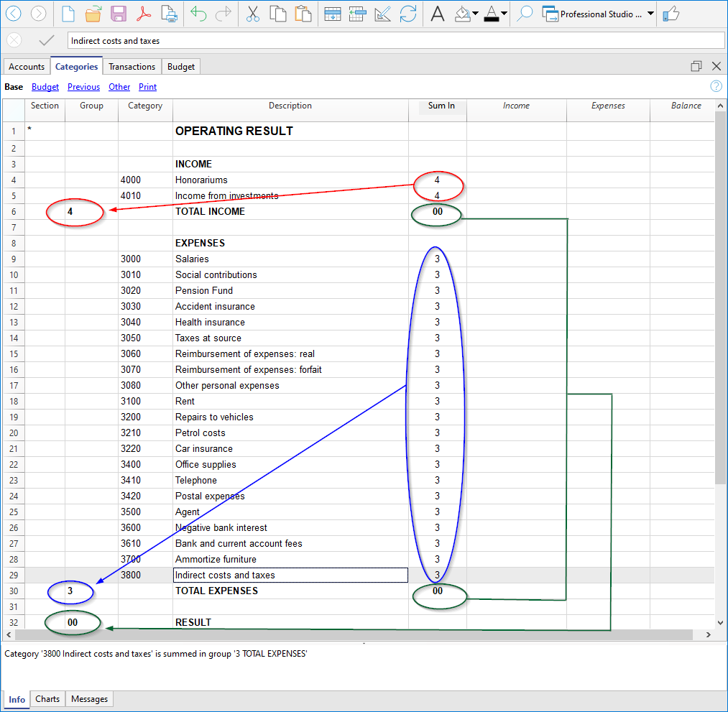Switch to the Transactions tab

[x=132, y=67]
